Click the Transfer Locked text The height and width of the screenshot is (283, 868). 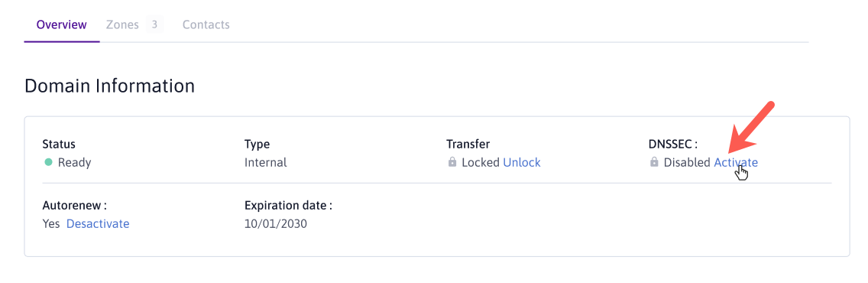[481, 162]
